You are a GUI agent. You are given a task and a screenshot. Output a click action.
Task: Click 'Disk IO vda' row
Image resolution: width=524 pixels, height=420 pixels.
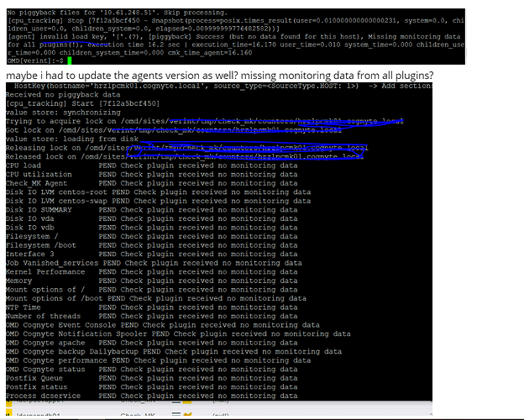[152, 218]
